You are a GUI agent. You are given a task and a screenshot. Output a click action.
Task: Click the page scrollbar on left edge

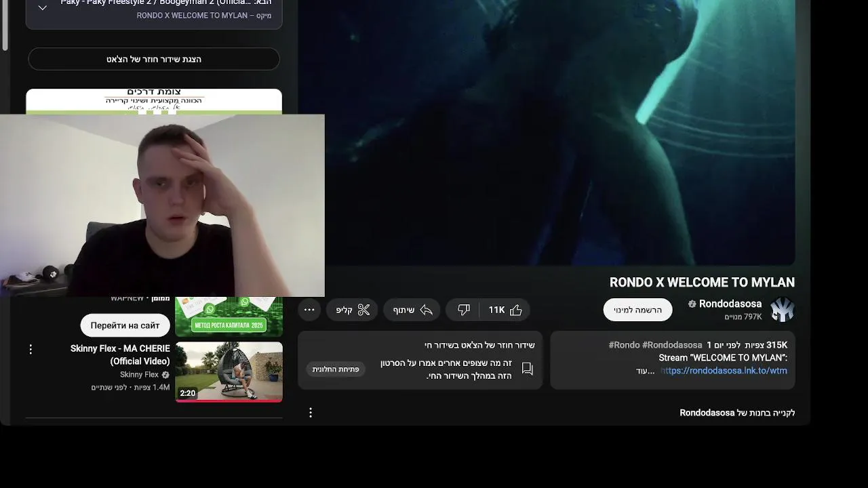point(5,25)
